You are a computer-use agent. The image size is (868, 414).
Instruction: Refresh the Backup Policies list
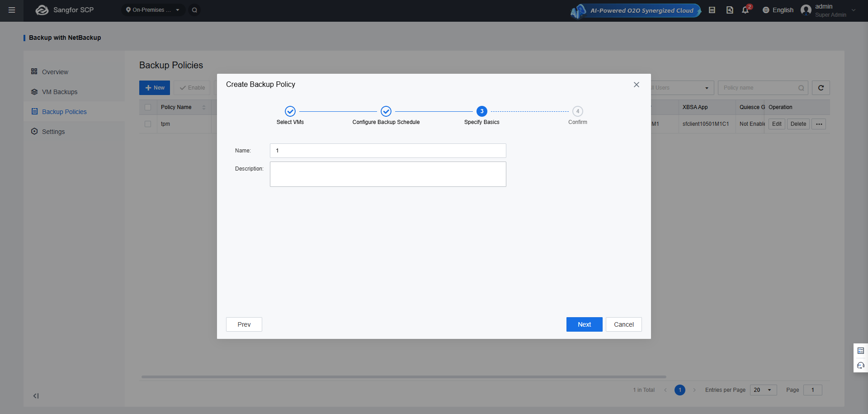click(821, 88)
